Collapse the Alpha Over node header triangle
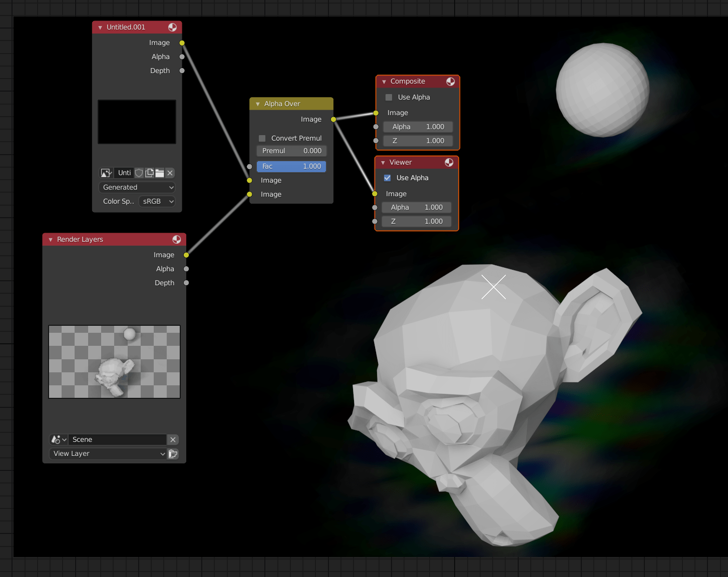The image size is (728, 577). pos(257,104)
